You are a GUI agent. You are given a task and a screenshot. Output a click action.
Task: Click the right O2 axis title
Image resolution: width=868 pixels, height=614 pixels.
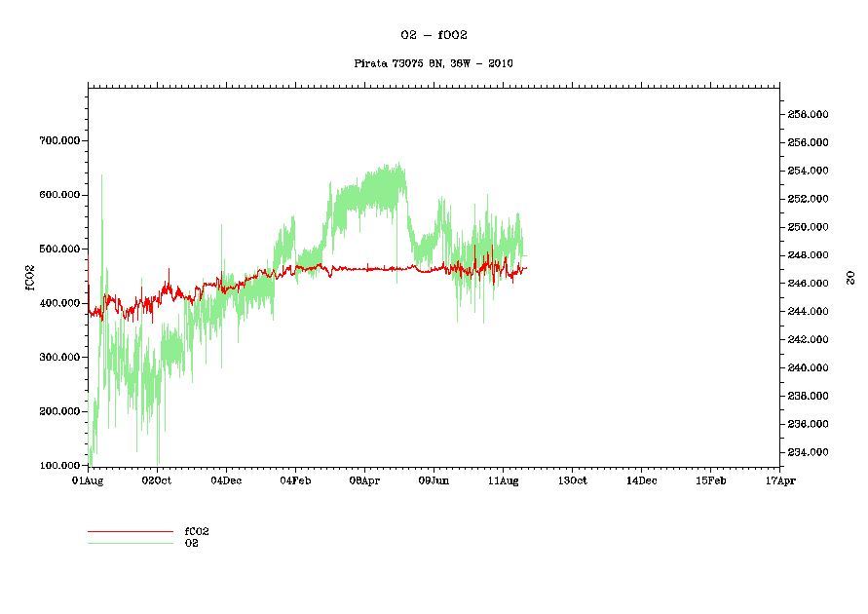pyautogui.click(x=849, y=277)
